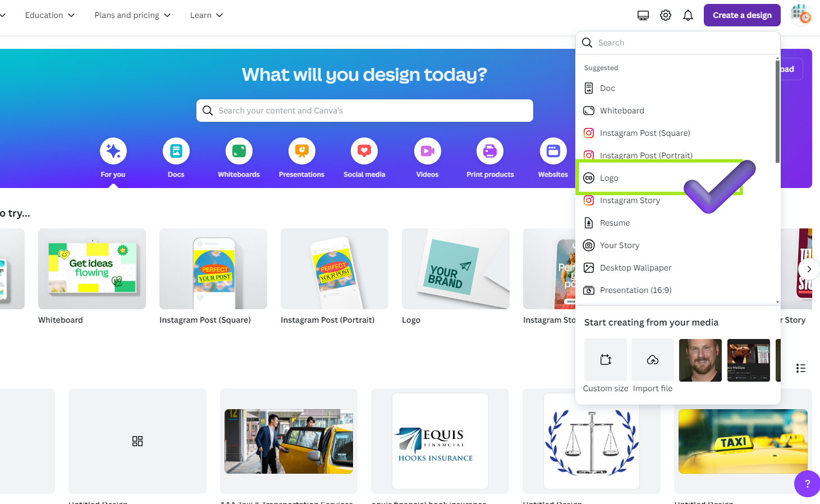Screen dimensions: 820x504
Task: Open the desktop app monitor icon
Action: point(643,15)
